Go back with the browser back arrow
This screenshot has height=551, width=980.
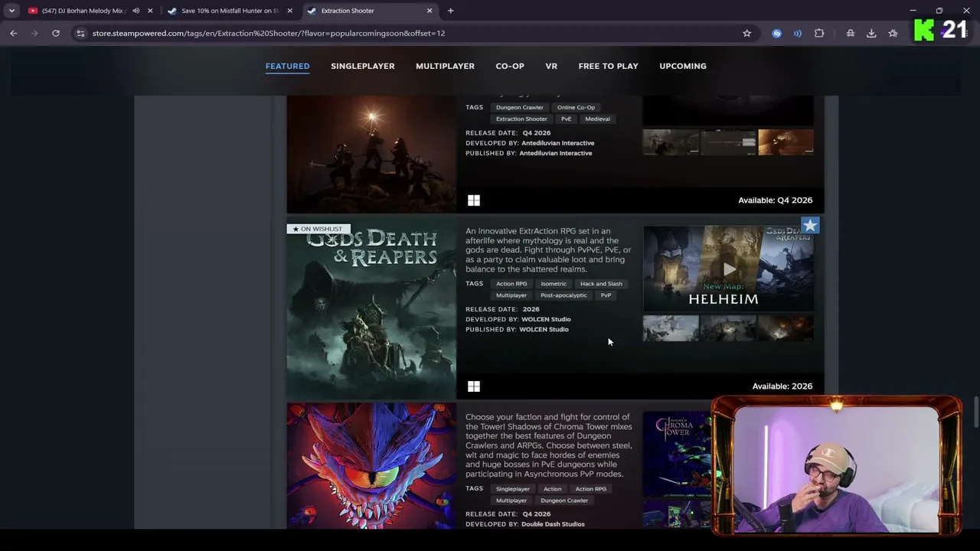[13, 33]
